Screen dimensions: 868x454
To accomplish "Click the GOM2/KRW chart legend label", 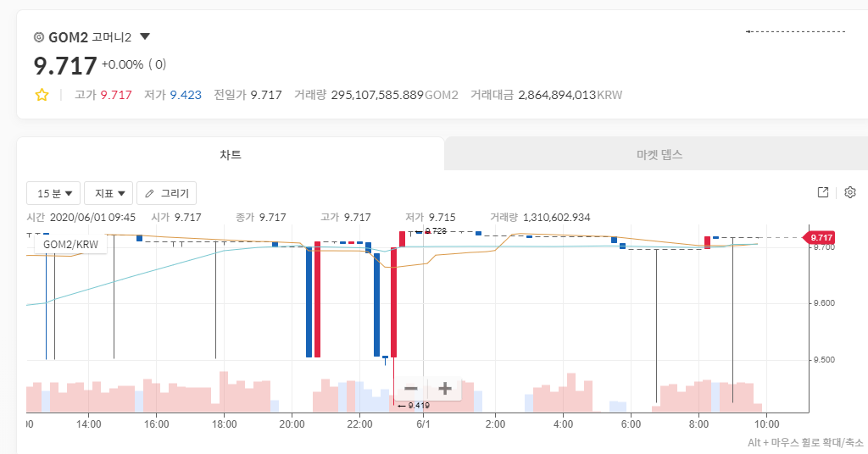I will 71,245.
